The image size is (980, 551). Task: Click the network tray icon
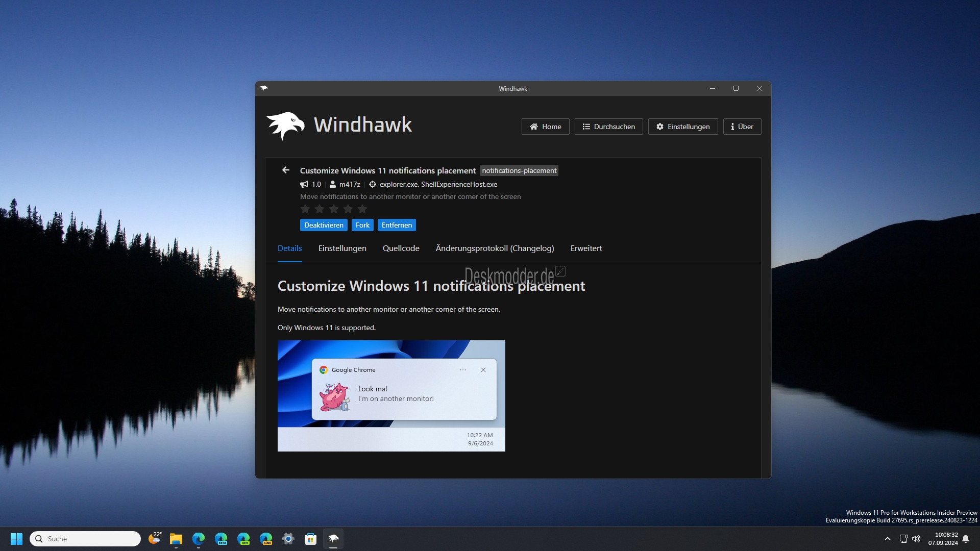(903, 539)
